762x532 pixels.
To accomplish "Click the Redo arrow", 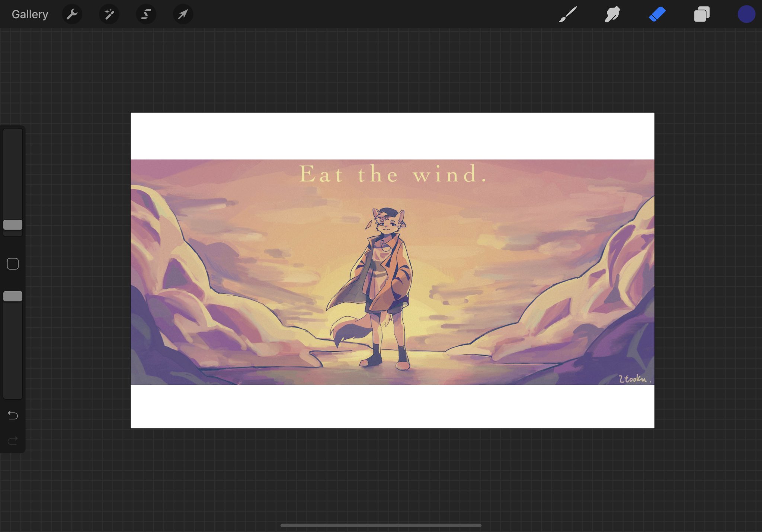I will pos(13,441).
